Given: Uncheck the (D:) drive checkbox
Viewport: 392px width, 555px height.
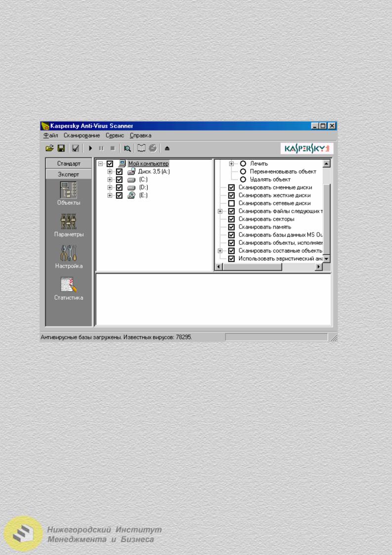Looking at the screenshot, I should [119, 187].
